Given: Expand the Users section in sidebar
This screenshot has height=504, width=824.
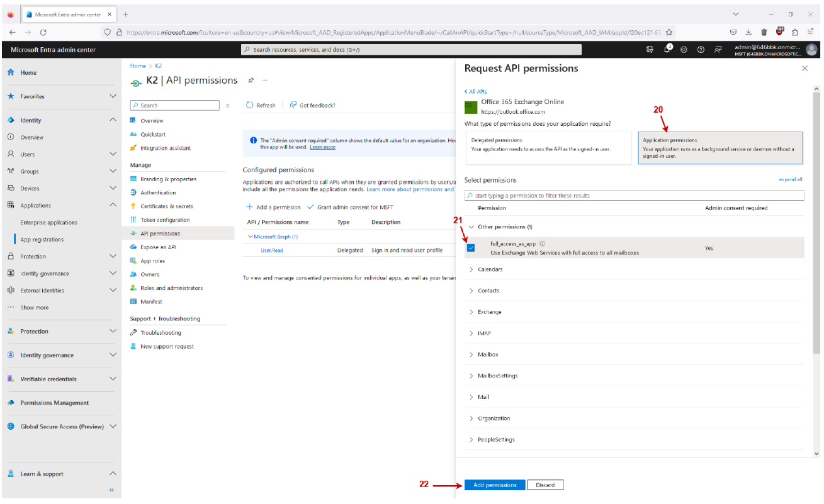Looking at the screenshot, I should (x=113, y=154).
